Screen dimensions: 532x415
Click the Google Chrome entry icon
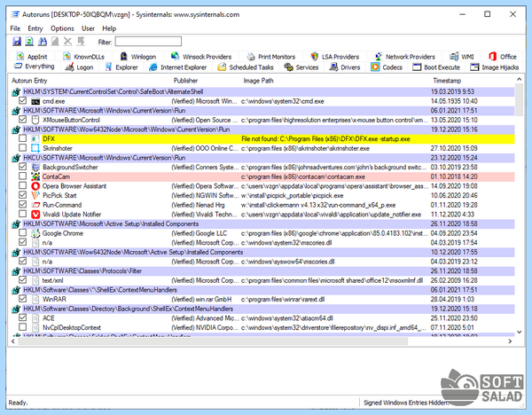pos(35,233)
